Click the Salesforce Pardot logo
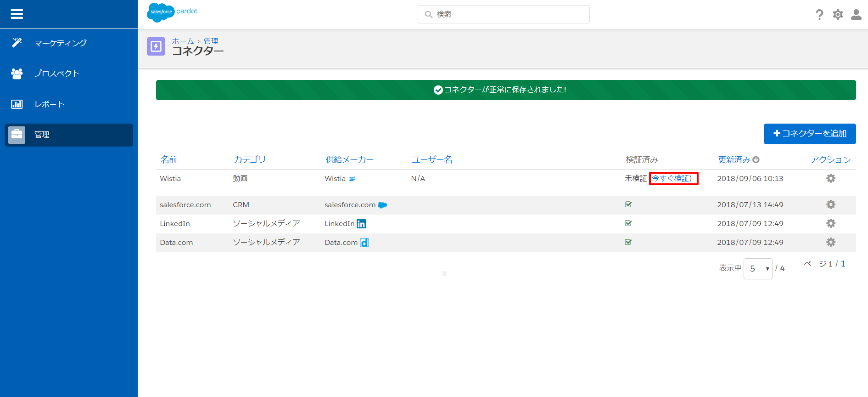This screenshot has height=397, width=868. point(172,12)
